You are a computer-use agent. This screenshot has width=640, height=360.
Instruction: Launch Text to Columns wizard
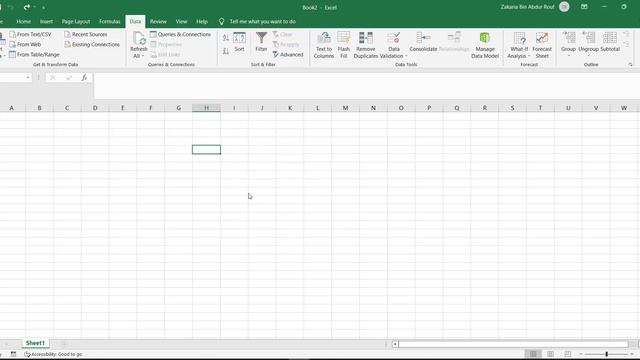(324, 45)
